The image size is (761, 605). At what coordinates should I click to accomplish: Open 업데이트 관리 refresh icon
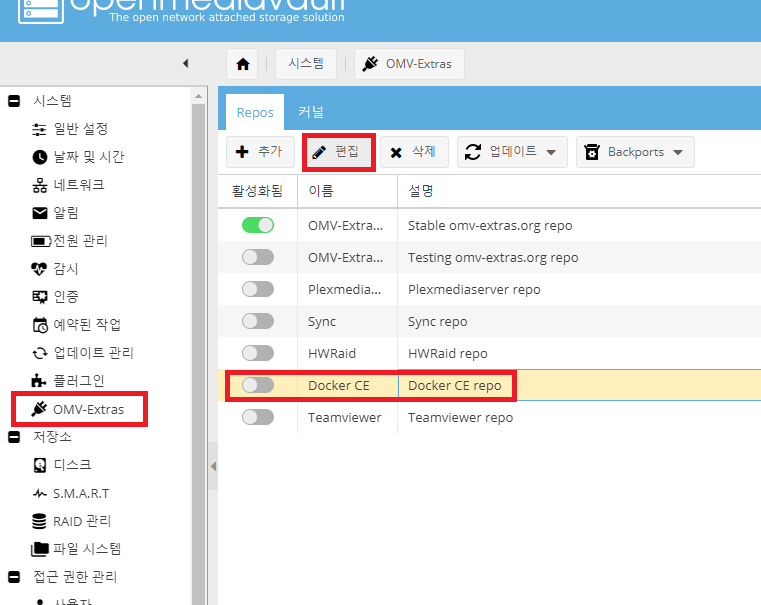coord(40,353)
